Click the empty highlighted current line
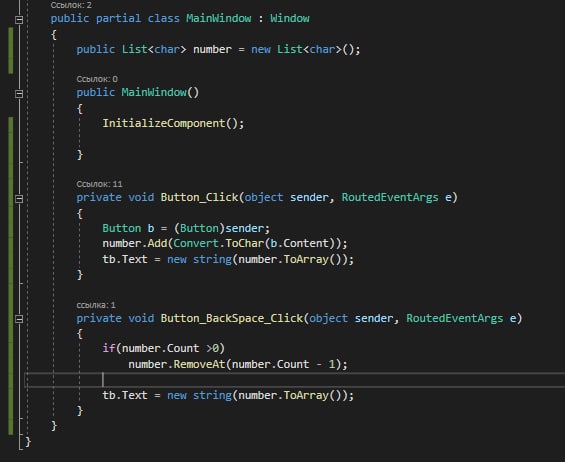This screenshot has height=462, width=565. [295, 380]
